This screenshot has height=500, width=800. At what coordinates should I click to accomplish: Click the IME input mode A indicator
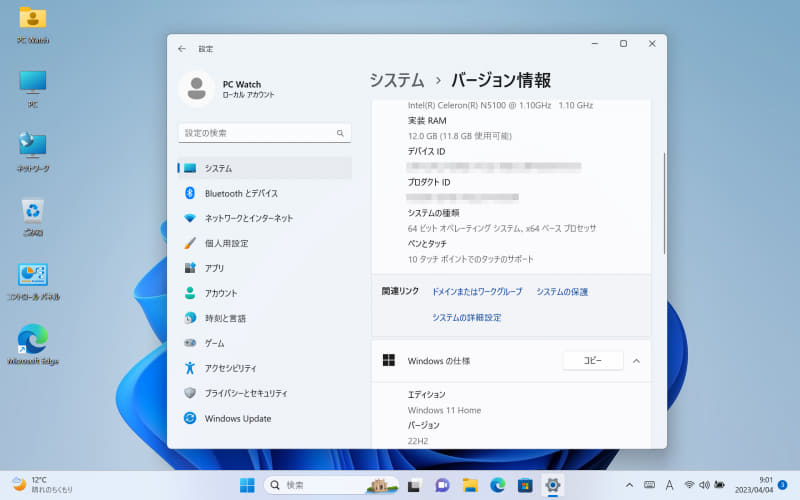669,485
